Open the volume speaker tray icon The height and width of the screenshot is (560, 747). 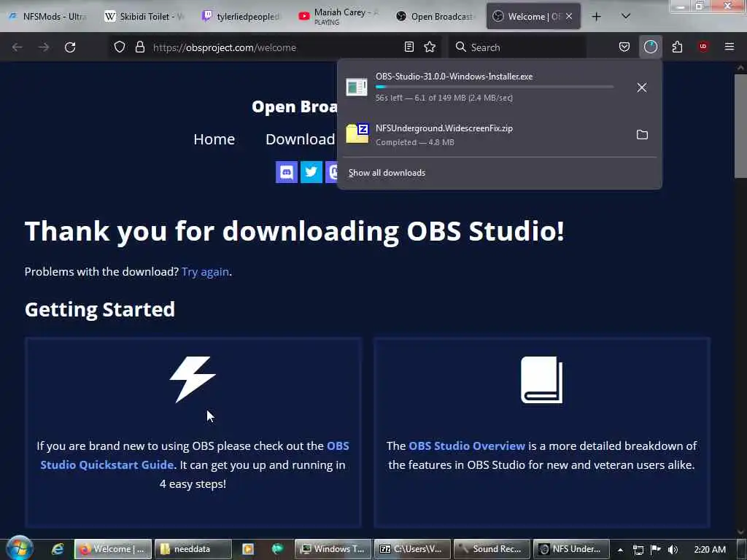click(673, 550)
